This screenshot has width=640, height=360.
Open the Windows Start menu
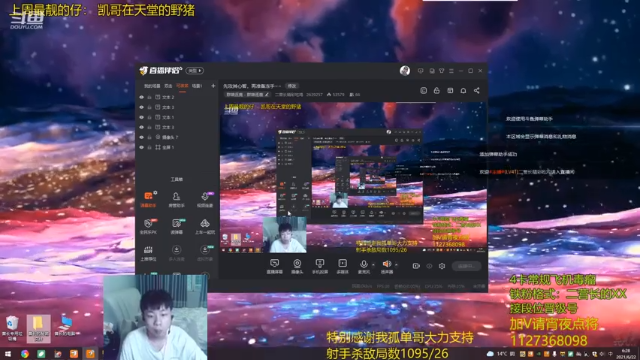point(8,354)
